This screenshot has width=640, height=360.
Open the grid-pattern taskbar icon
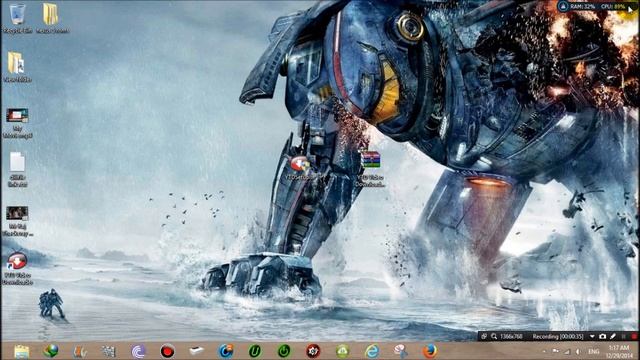[x=109, y=351]
